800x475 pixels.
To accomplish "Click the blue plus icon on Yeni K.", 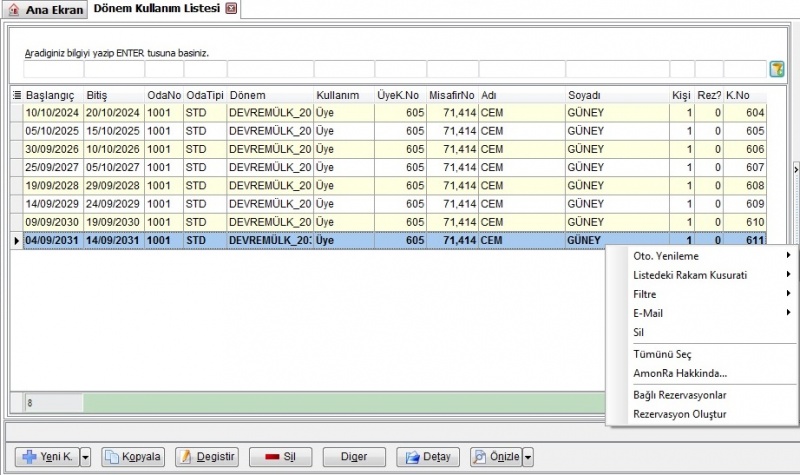I will pyautogui.click(x=30, y=457).
